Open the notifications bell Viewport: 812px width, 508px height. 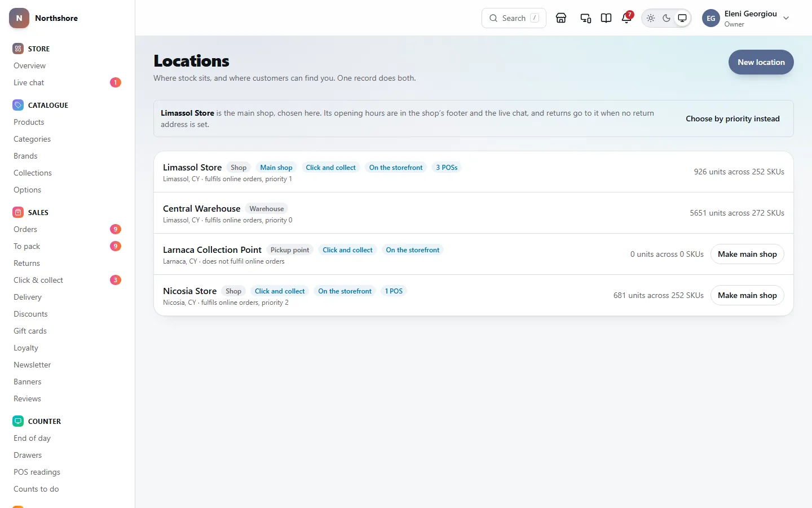(626, 18)
